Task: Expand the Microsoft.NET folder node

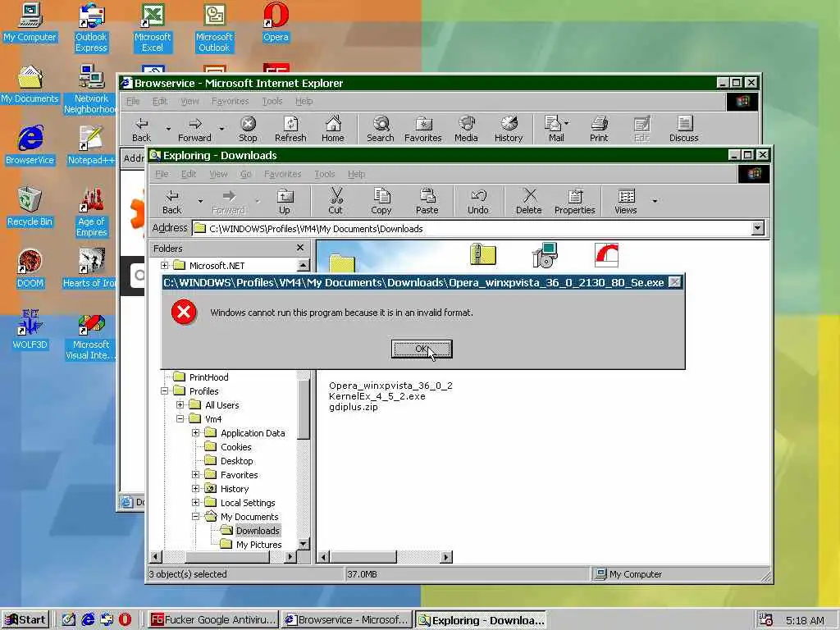Action: [x=164, y=265]
